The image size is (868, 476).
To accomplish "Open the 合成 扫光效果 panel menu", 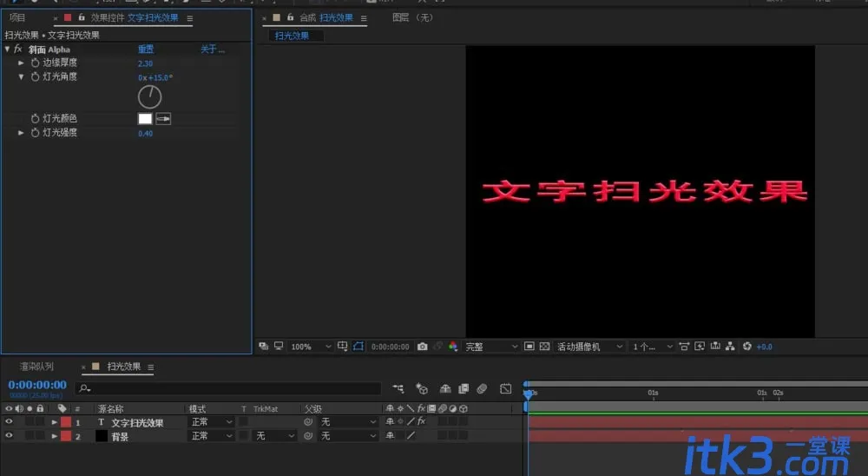I will click(x=364, y=18).
